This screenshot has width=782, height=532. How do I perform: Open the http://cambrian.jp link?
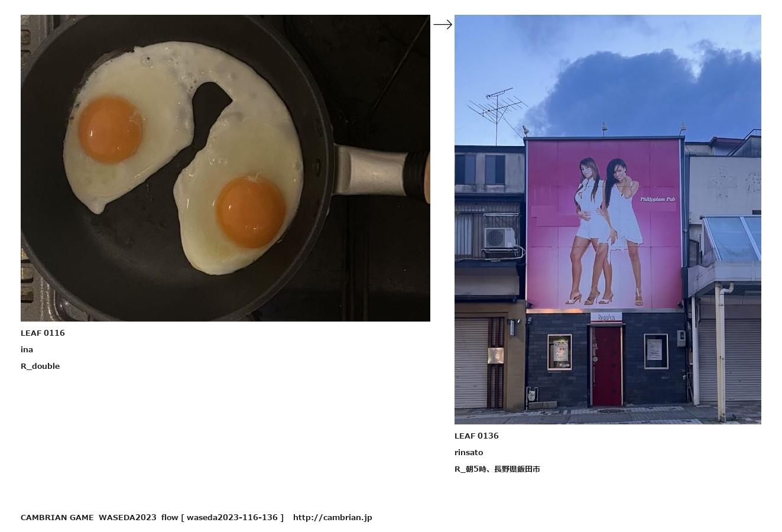click(332, 517)
